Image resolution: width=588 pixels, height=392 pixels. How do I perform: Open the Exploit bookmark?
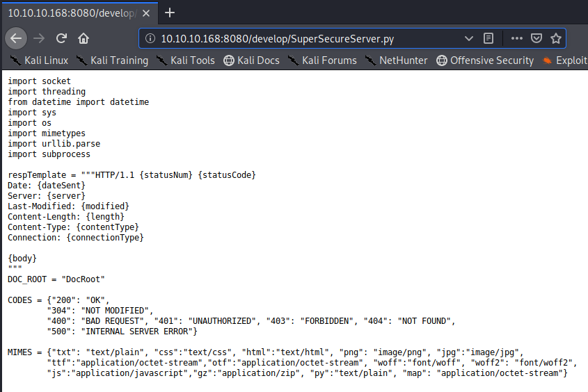point(565,60)
